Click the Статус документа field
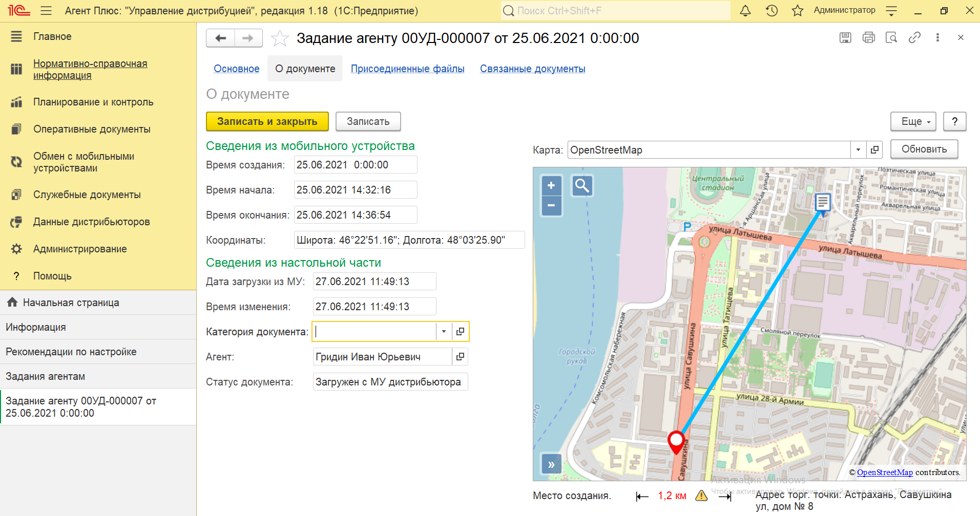Image resolution: width=980 pixels, height=516 pixels. pyautogui.click(x=390, y=382)
